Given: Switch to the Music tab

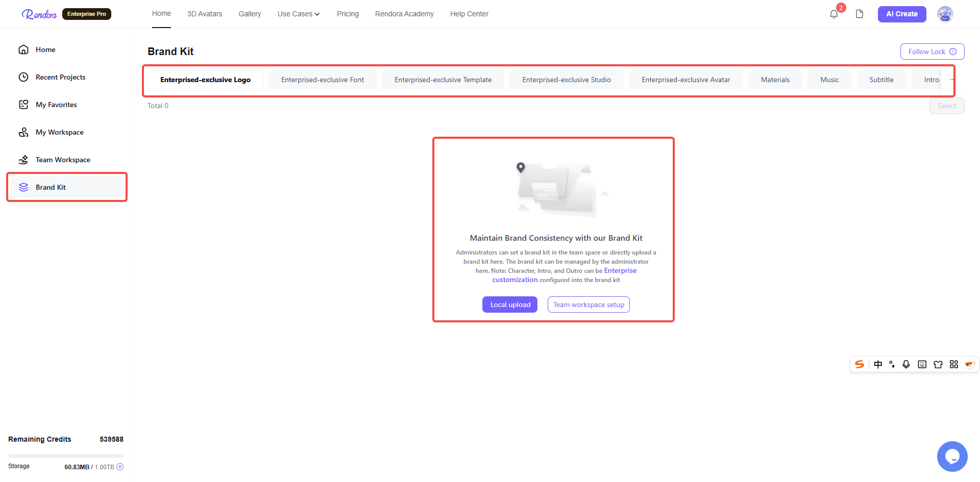Looking at the screenshot, I should [829, 80].
